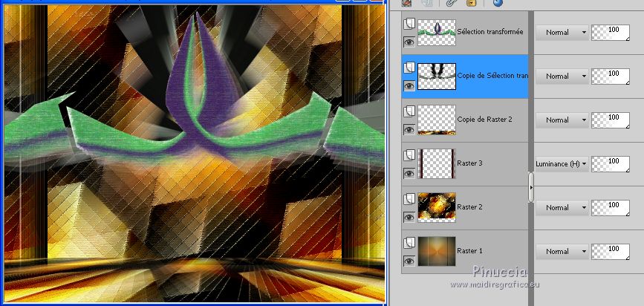Screen dimensions: 644x306
Task: Open blend mode dropdown for Copie de Sélection layer
Action: [x=562, y=76]
